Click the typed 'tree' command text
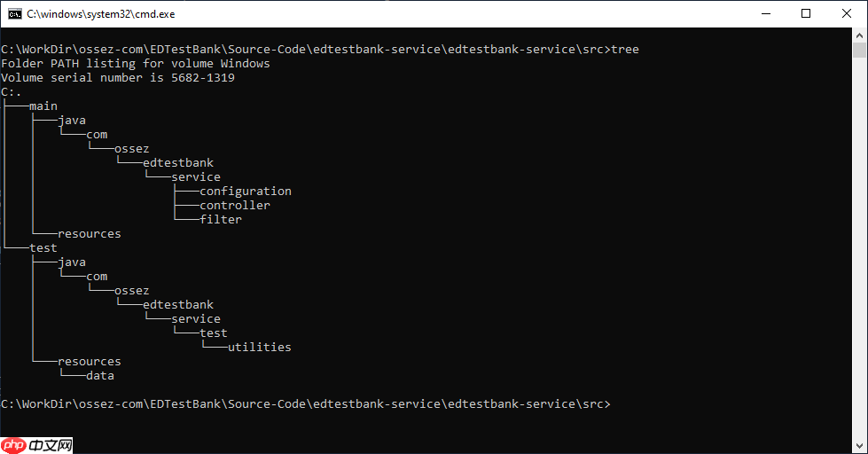 (625, 50)
